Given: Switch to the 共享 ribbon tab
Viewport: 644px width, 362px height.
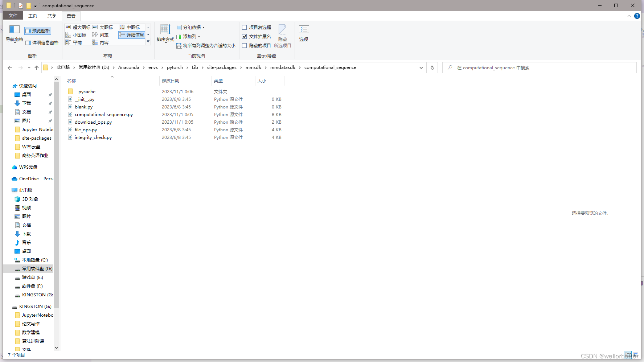Looking at the screenshot, I should point(52,16).
